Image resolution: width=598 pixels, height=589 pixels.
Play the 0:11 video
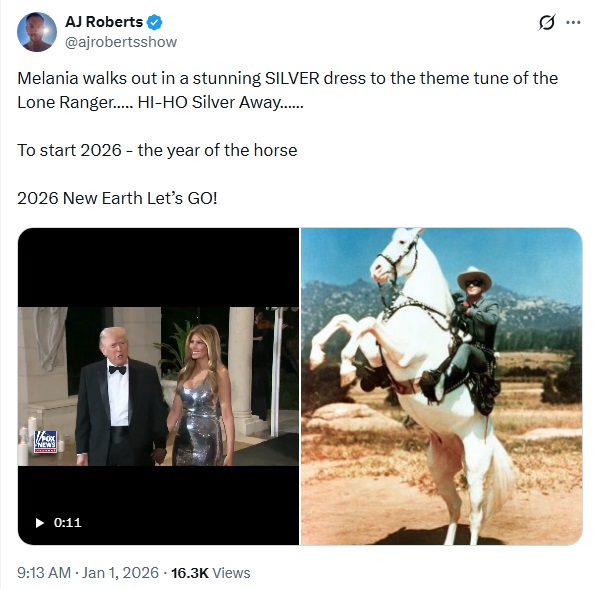point(39,523)
